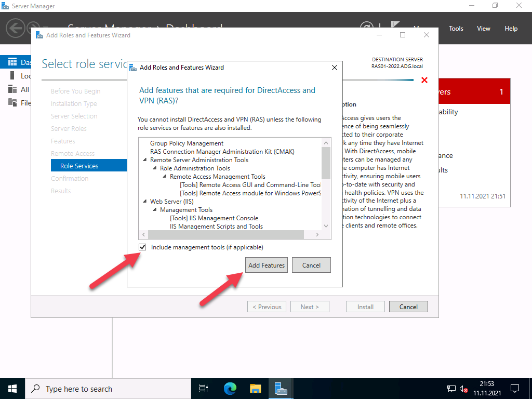The image size is (532, 399).
Task: Collapse Remote Server Administration Tools node
Action: click(x=145, y=160)
